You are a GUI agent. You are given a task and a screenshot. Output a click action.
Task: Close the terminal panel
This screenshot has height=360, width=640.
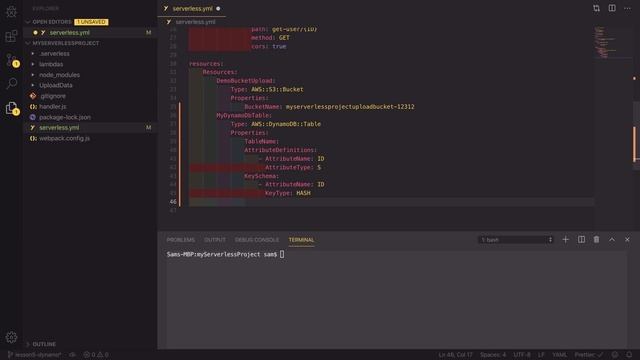627,240
